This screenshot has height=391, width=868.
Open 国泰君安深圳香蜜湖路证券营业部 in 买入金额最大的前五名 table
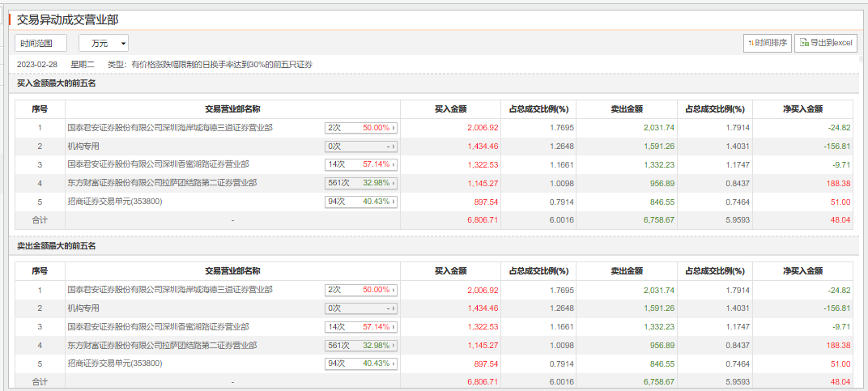coord(158,164)
